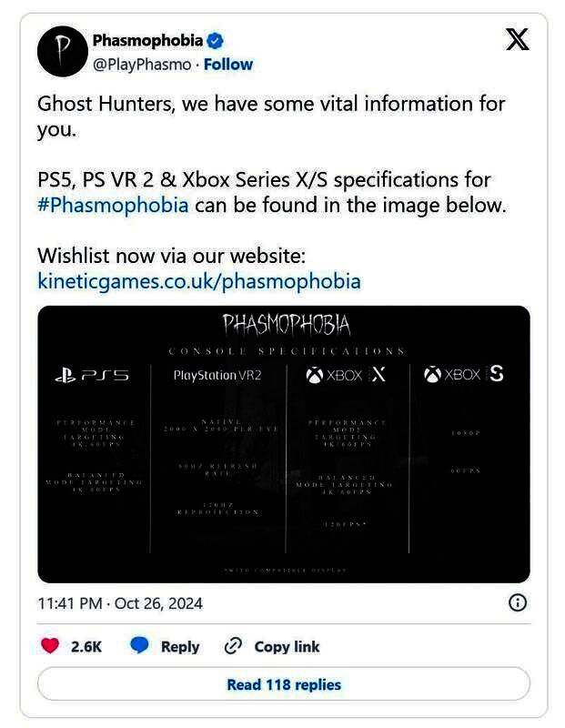Image resolution: width=565 pixels, height=728 pixels.
Task: Open the Phasmophobia profile avatar
Action: click(x=62, y=53)
